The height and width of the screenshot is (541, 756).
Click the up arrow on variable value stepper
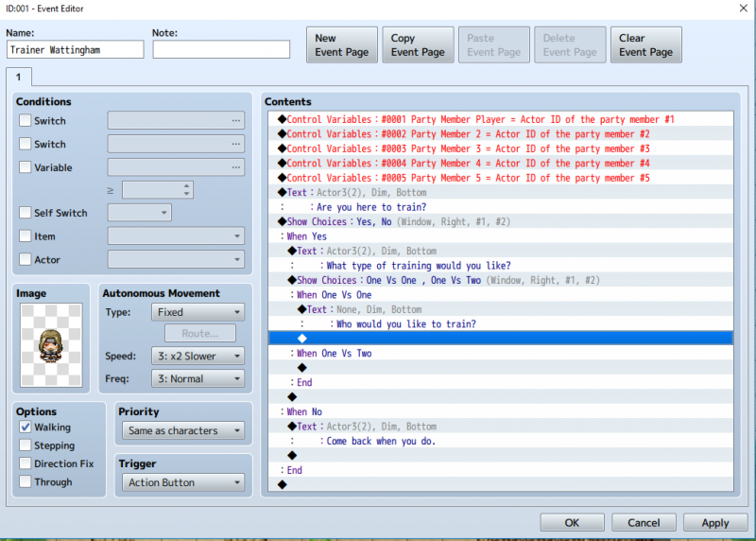186,185
